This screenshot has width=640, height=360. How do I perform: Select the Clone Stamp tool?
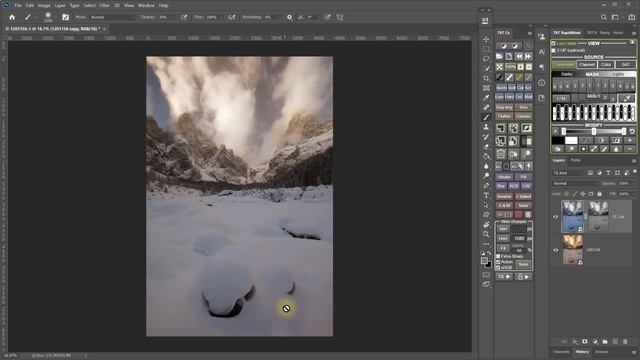coord(486,127)
